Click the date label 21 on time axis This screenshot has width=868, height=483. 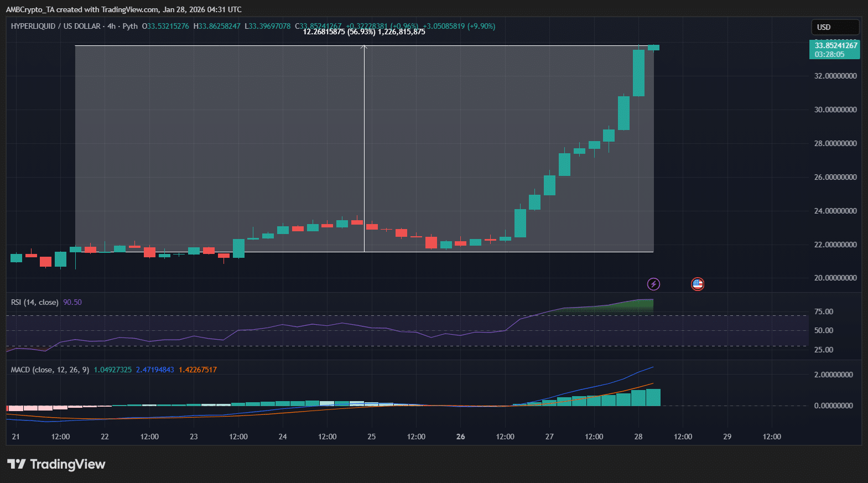tap(15, 437)
